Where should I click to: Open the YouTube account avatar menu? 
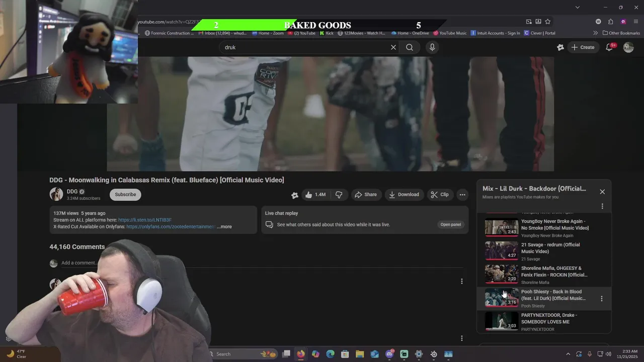pos(628,47)
